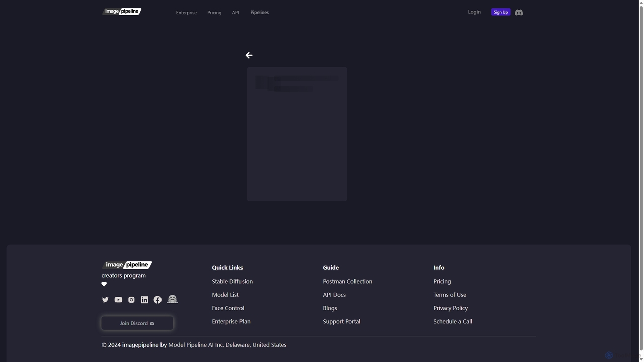Open the Twitter social icon in footer

click(x=105, y=300)
